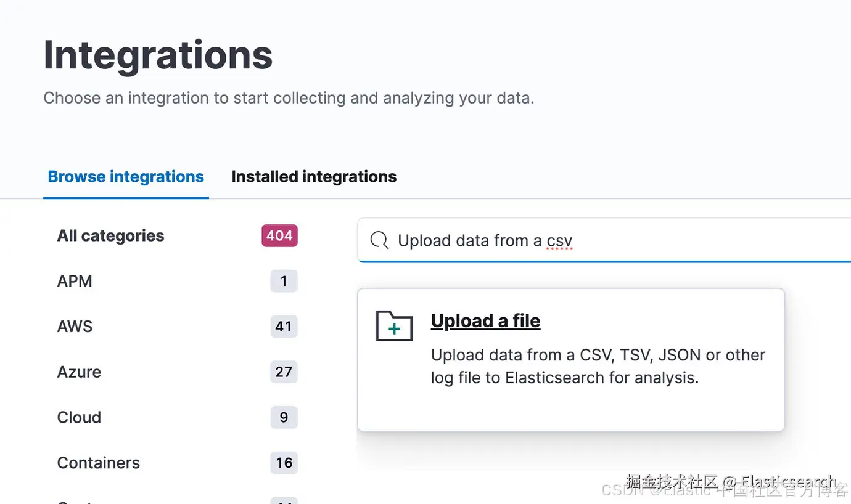
Task: Click the APM count badge showing 1
Action: coord(284,282)
